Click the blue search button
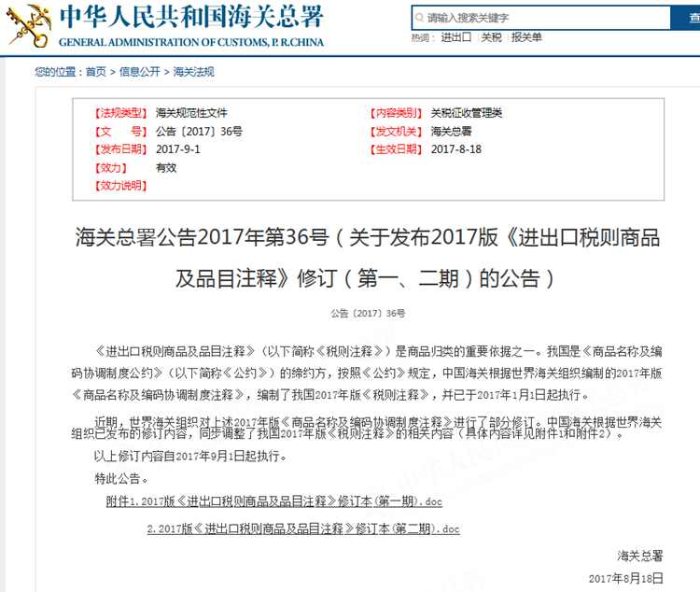The width and height of the screenshot is (700, 592). pos(686,18)
